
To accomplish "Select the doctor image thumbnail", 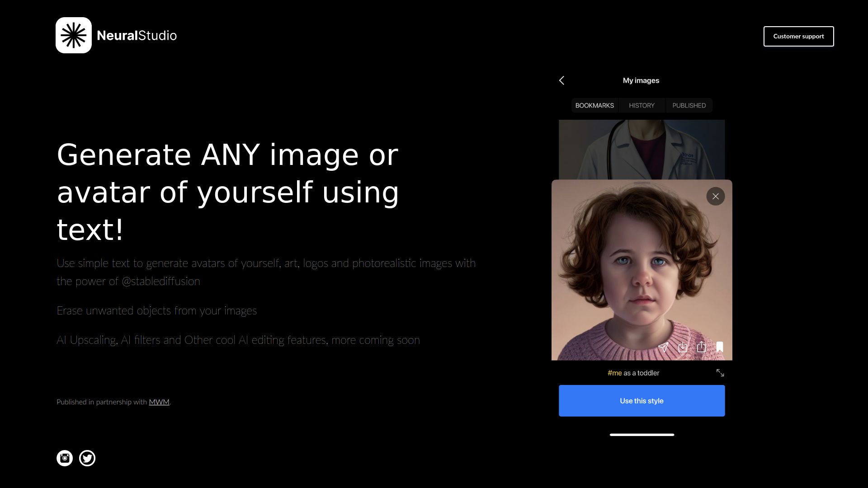I will pyautogui.click(x=642, y=149).
